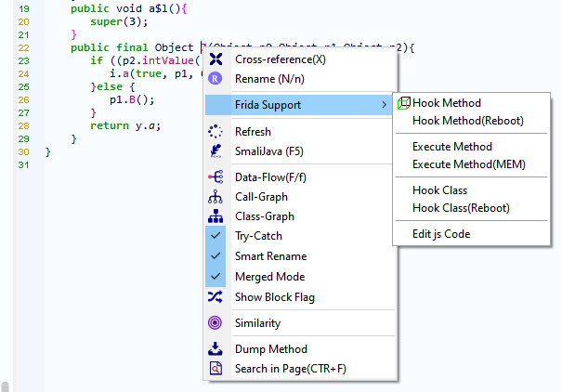The width and height of the screenshot is (562, 392).
Task: Expand the Frida Support submenu arrow
Action: [x=385, y=105]
